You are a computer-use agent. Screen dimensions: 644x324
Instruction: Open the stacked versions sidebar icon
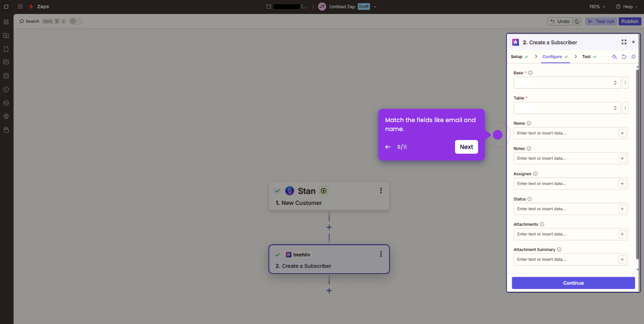click(6, 130)
